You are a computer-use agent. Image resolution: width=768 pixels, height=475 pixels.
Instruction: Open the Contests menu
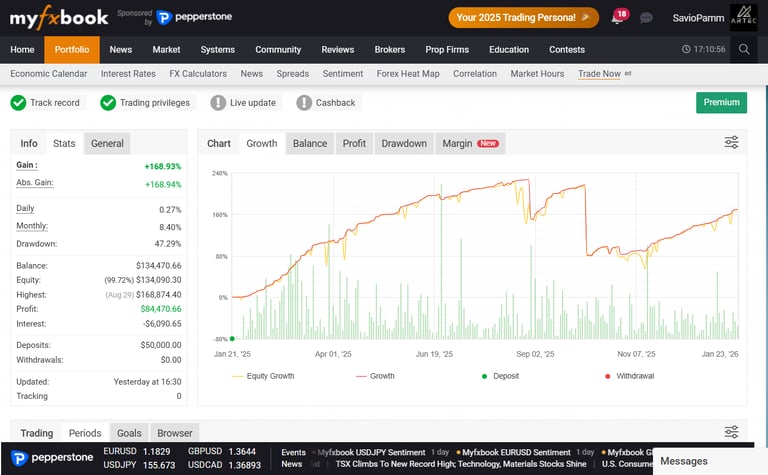[567, 49]
